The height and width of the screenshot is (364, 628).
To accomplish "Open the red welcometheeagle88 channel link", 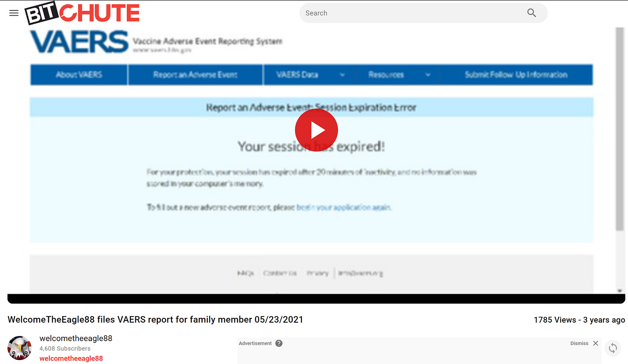I will point(71,358).
